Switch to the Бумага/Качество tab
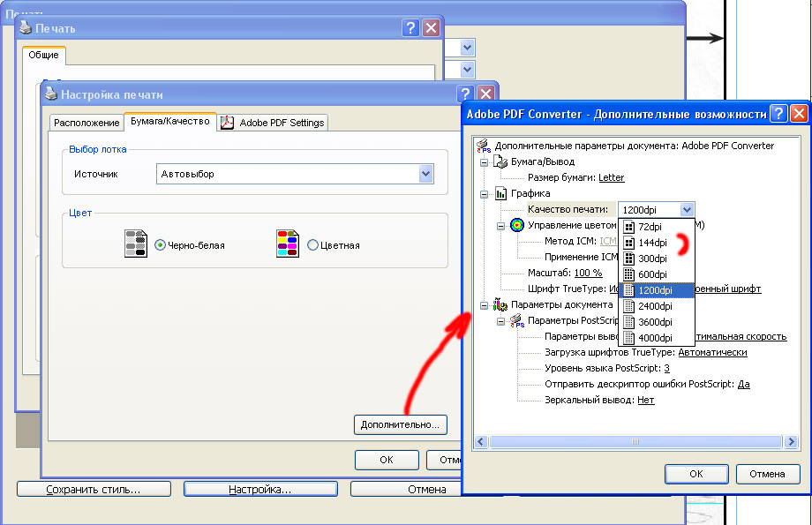The width and height of the screenshot is (812, 525). [x=169, y=121]
